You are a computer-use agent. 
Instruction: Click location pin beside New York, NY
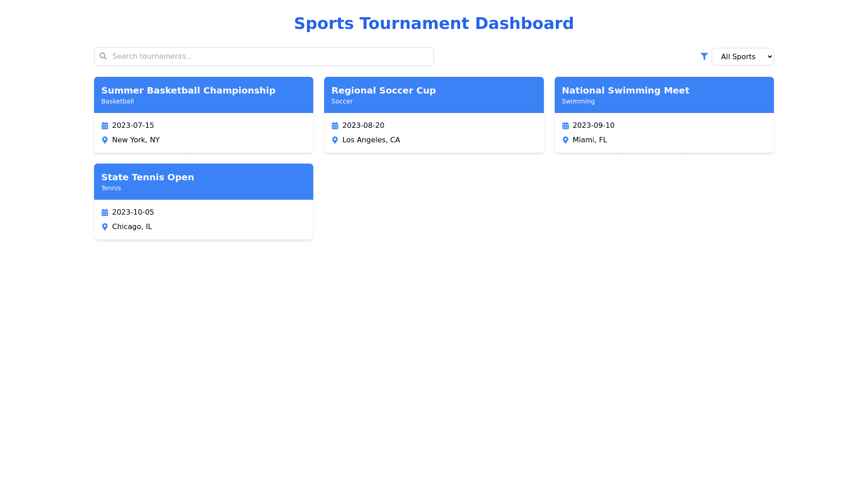(105, 140)
